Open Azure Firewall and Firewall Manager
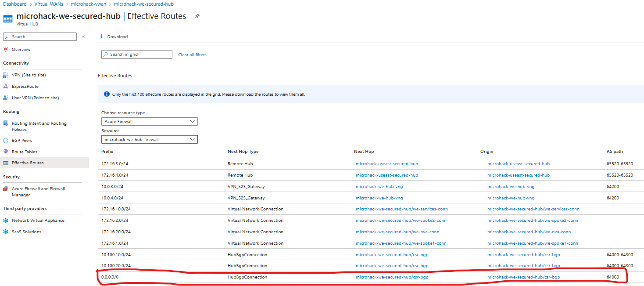Viewport: 644px width, 286px height. click(x=38, y=192)
